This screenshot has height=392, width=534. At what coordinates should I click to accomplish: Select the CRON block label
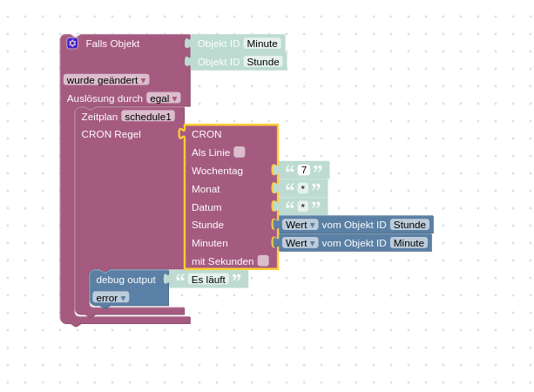click(206, 134)
